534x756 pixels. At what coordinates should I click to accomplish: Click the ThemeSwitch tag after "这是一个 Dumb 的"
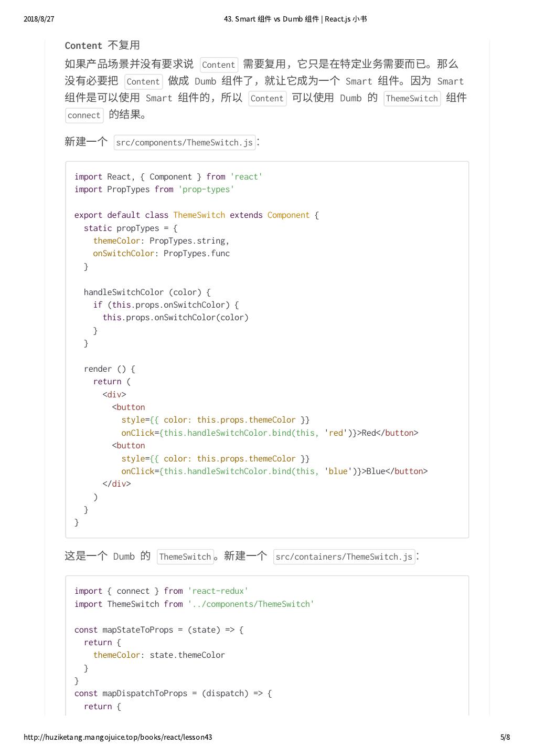tap(185, 556)
